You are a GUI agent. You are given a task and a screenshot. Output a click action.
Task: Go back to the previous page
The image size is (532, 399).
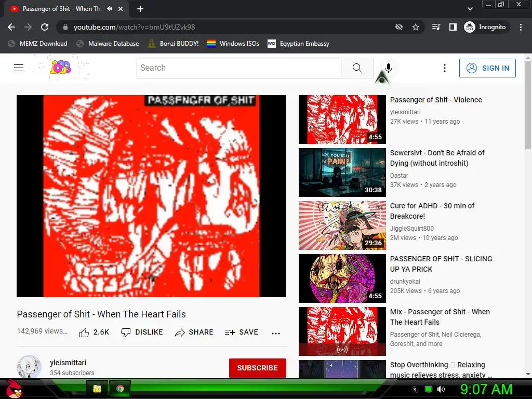tap(11, 27)
